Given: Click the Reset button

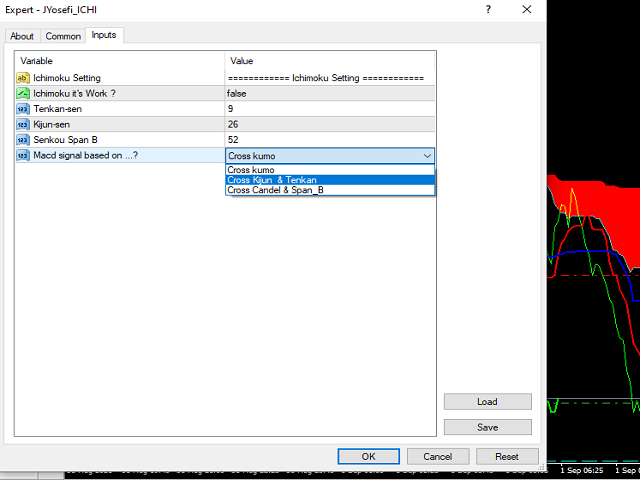Looking at the screenshot, I should click(x=507, y=456).
